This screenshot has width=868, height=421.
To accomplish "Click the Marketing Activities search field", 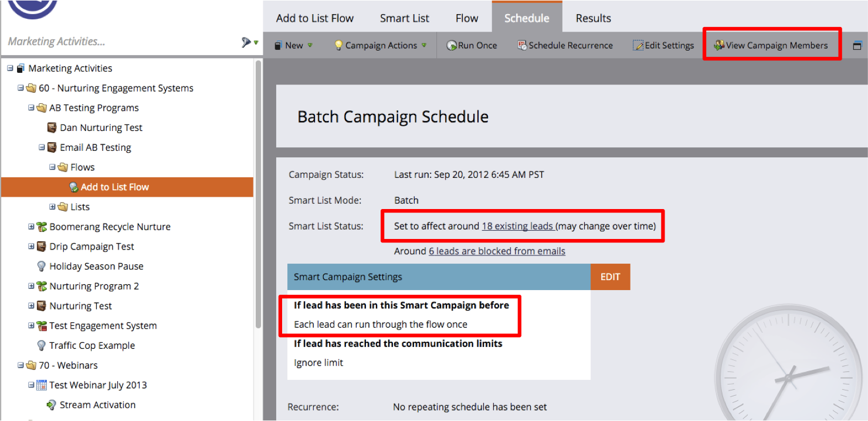I will click(117, 42).
